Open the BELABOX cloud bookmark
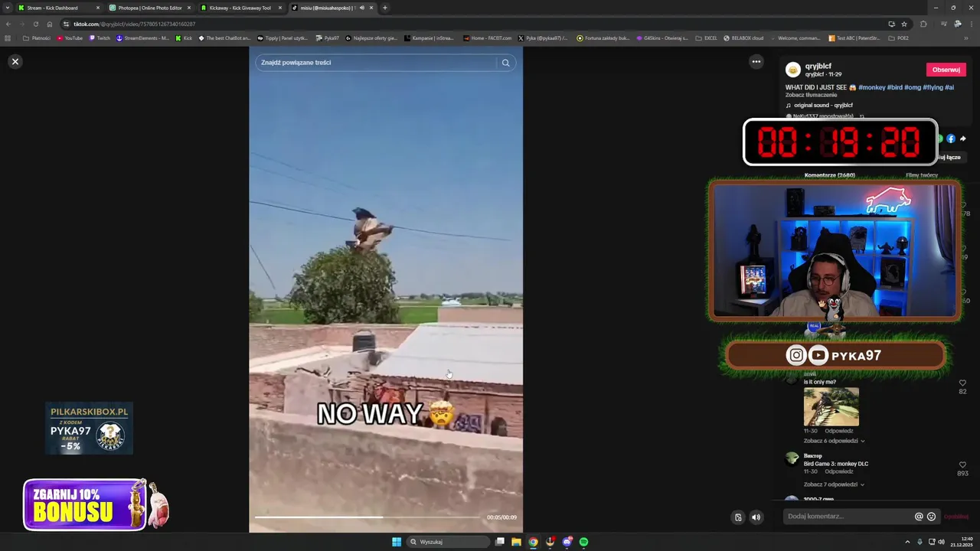The height and width of the screenshot is (551, 980). (743, 37)
